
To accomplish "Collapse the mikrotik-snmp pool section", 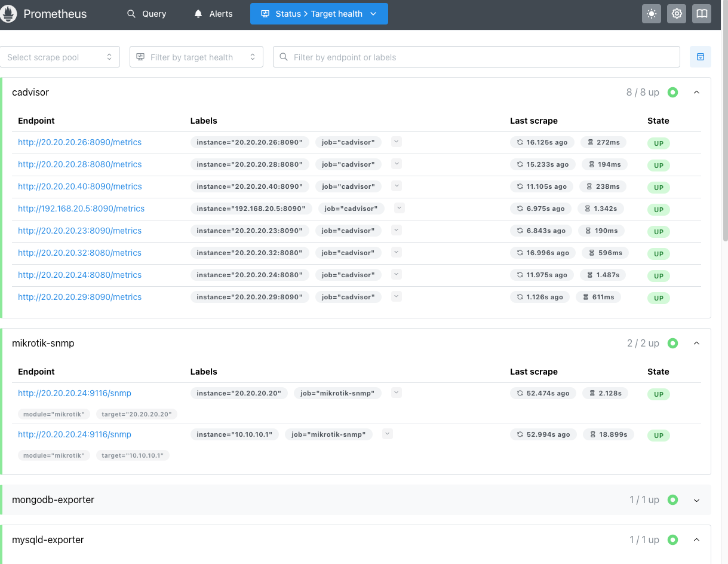I will coord(696,343).
